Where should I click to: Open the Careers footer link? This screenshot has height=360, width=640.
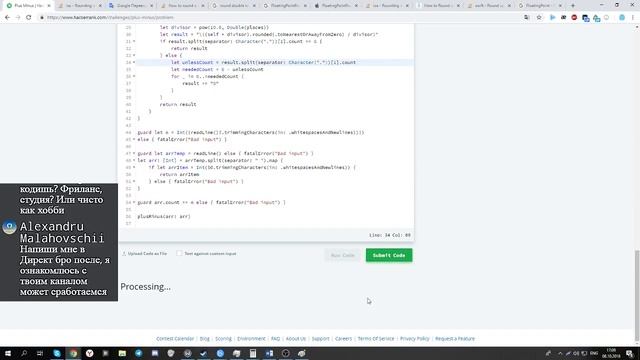343,338
